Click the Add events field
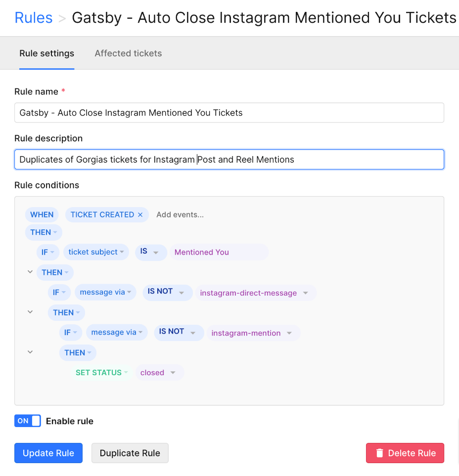 point(180,215)
